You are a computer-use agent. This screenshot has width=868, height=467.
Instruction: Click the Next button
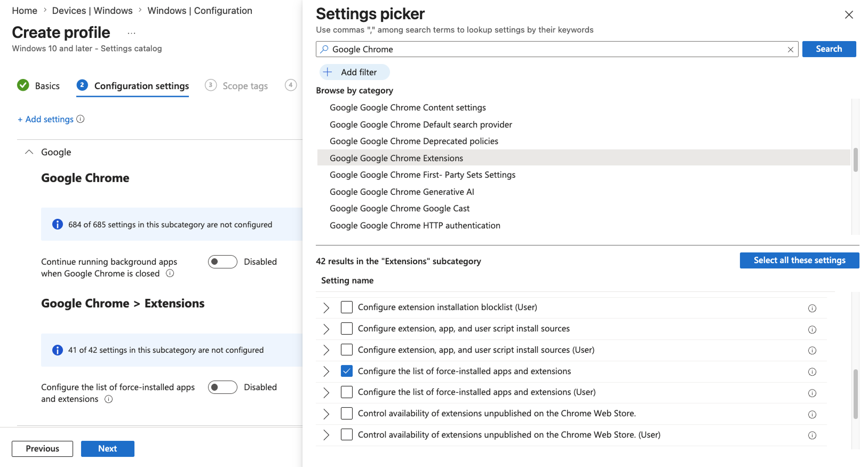[108, 449]
